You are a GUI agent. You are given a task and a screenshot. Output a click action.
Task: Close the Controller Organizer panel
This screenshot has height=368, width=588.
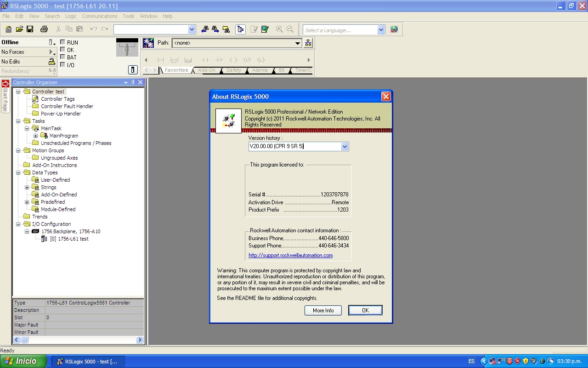click(x=141, y=82)
